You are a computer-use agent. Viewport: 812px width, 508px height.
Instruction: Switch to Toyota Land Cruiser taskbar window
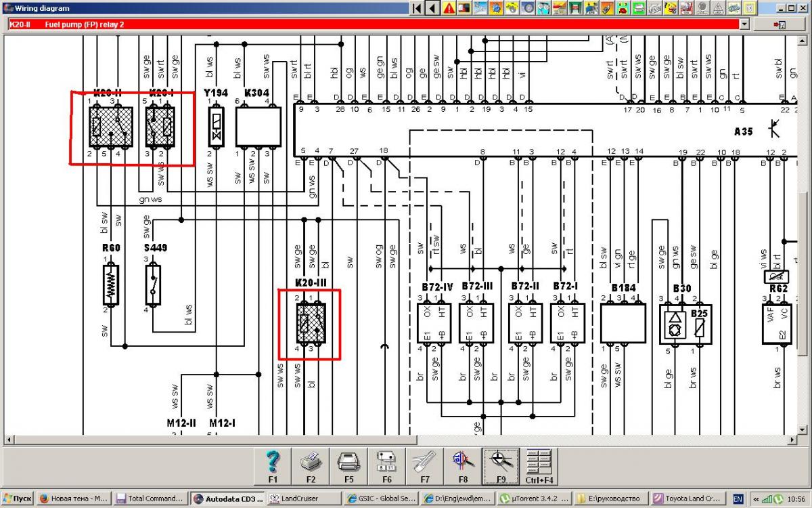(688, 499)
